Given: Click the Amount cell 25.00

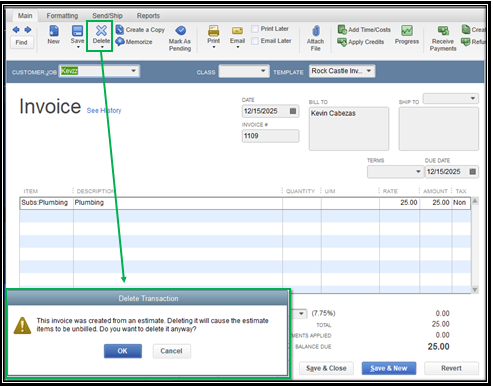Looking at the screenshot, I should [436, 203].
